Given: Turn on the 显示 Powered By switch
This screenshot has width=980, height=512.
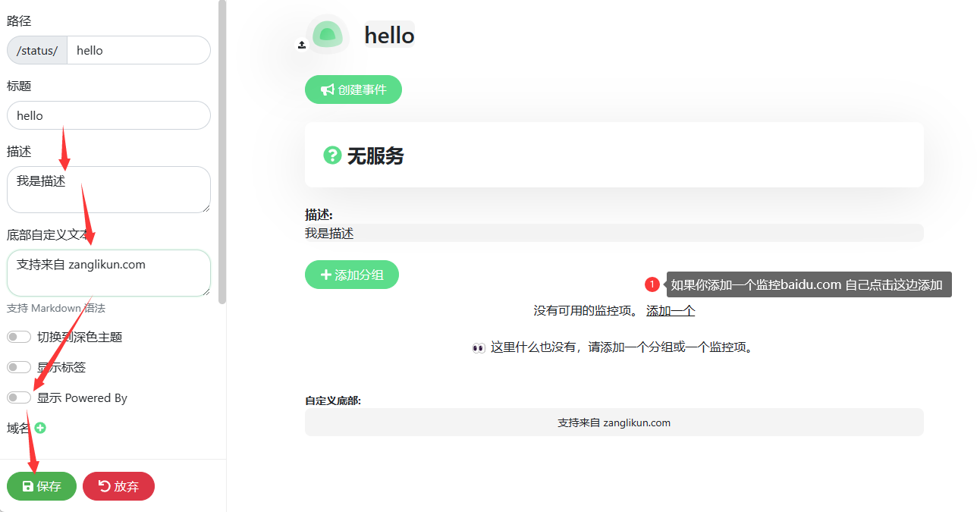Looking at the screenshot, I should click(x=19, y=397).
